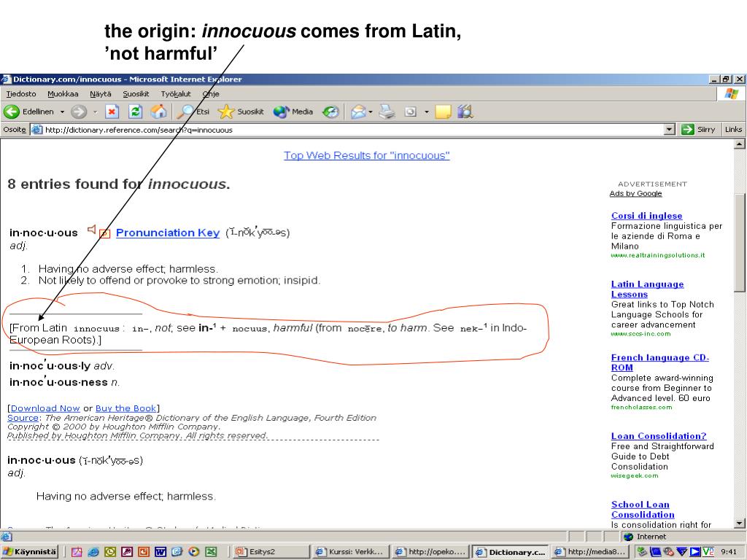The height and width of the screenshot is (560, 747).
Task: Open the Näytä menu
Action: tap(101, 94)
